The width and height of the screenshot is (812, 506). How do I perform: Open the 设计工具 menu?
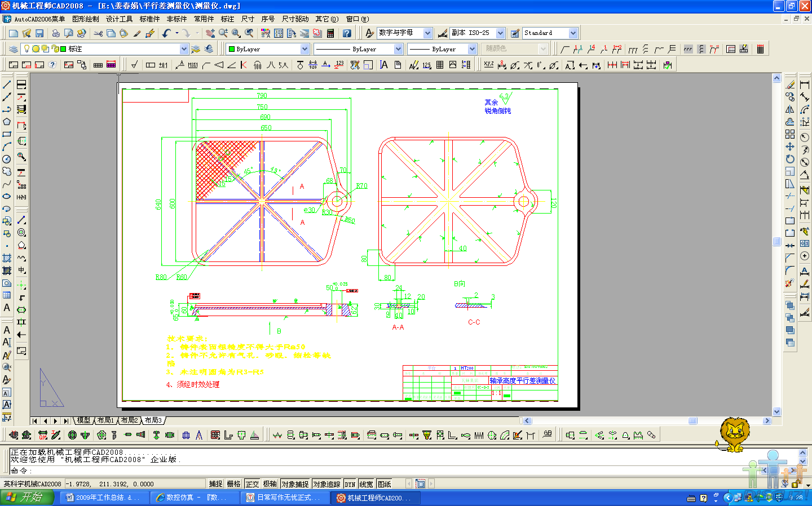click(x=120, y=19)
